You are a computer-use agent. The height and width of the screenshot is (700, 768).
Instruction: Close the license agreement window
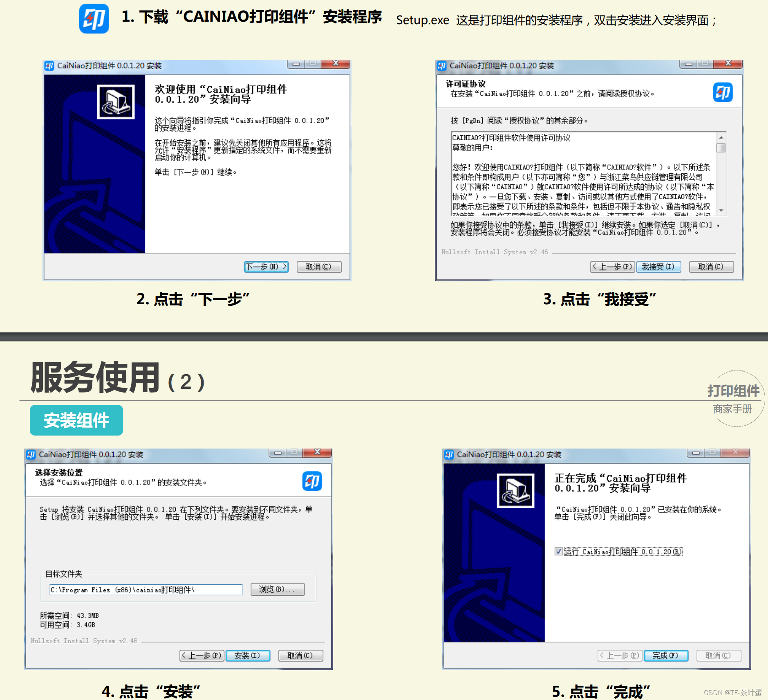pyautogui.click(x=728, y=63)
